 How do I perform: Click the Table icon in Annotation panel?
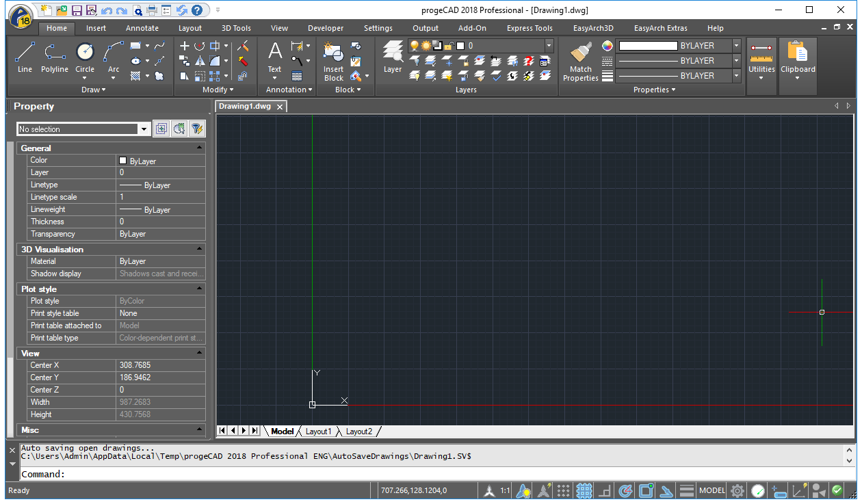[x=297, y=76]
